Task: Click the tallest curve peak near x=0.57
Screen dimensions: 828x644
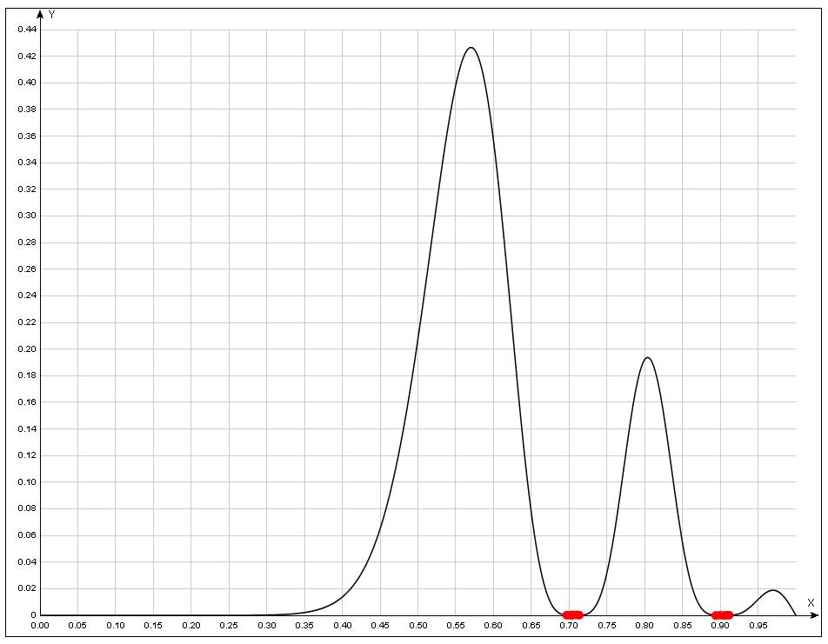Action: (471, 48)
